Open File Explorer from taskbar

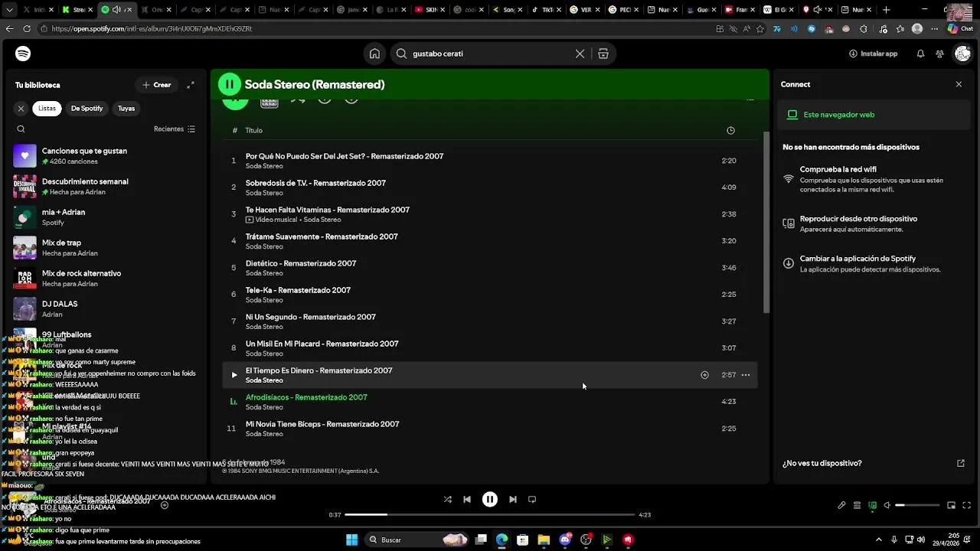tap(544, 540)
